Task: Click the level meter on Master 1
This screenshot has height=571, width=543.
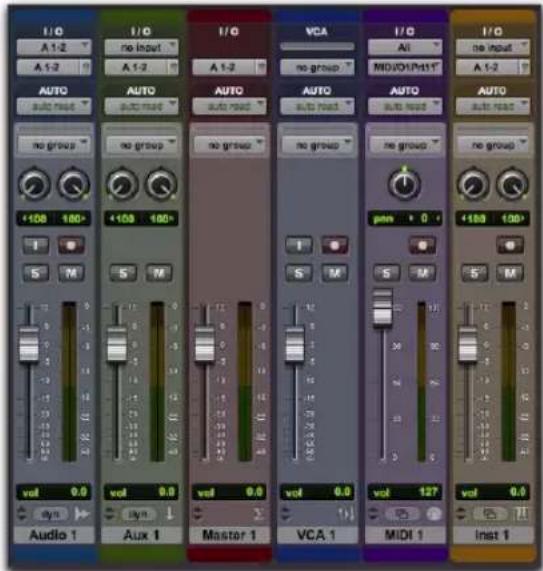Action: pyautogui.click(x=245, y=381)
